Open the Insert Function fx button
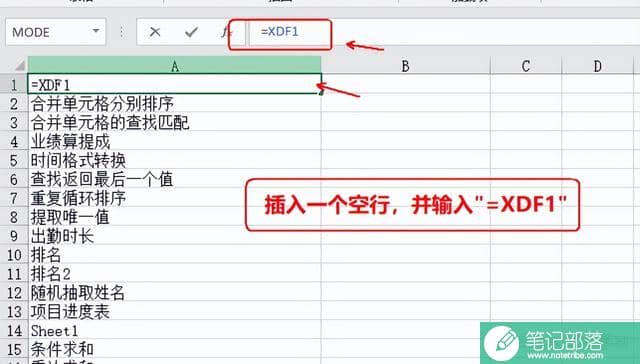This screenshot has width=640, height=364. [x=226, y=32]
